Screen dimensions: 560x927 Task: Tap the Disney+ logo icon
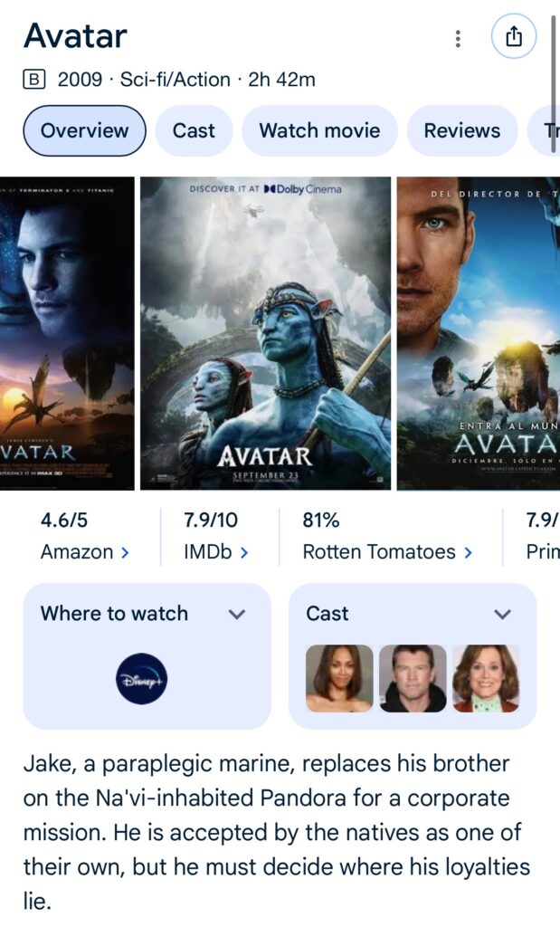pyautogui.click(x=142, y=679)
